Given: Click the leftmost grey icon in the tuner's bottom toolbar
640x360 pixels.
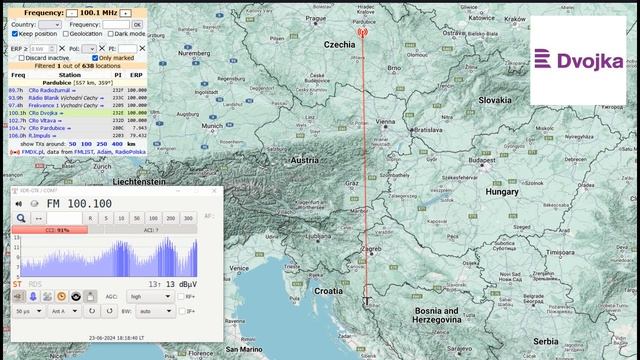Looking at the screenshot, I should [19, 297].
